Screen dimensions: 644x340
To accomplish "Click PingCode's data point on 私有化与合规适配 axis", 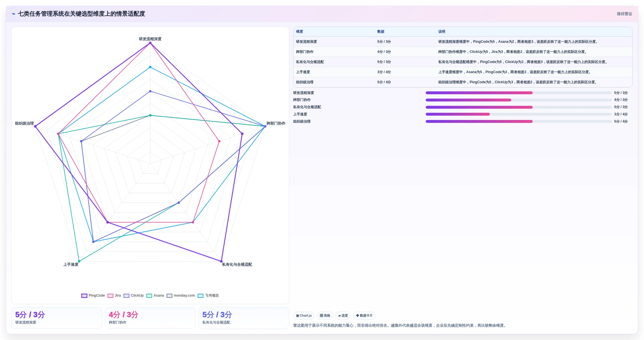I will click(x=222, y=261).
